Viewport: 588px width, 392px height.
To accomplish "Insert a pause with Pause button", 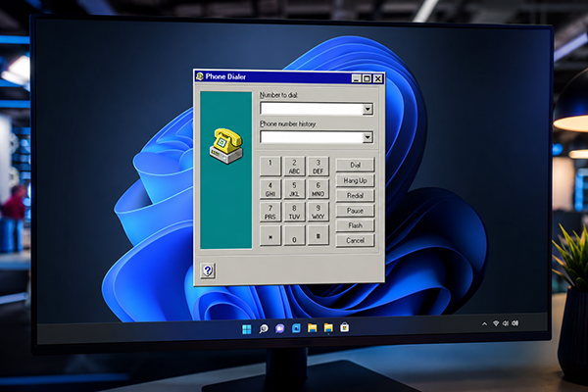I will click(x=355, y=211).
